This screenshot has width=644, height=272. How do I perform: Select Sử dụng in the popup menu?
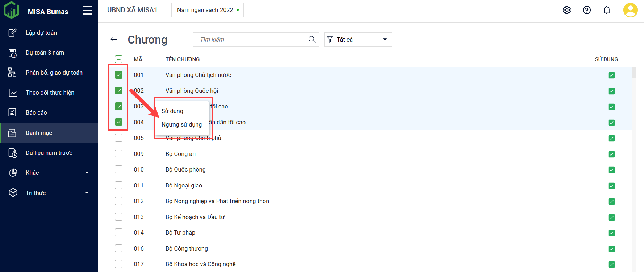coord(172,111)
